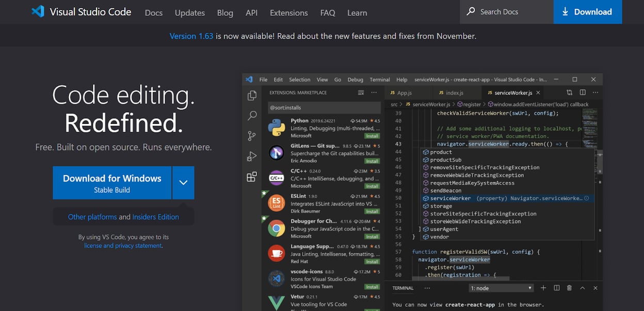Collapse the terminal panel with the chevron
This screenshot has height=311, width=644.
coord(583,288)
